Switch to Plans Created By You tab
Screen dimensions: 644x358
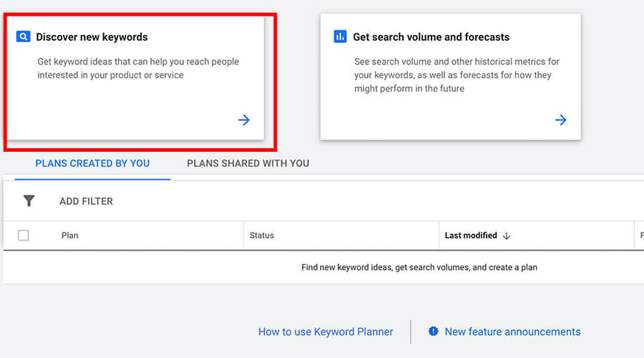point(92,163)
